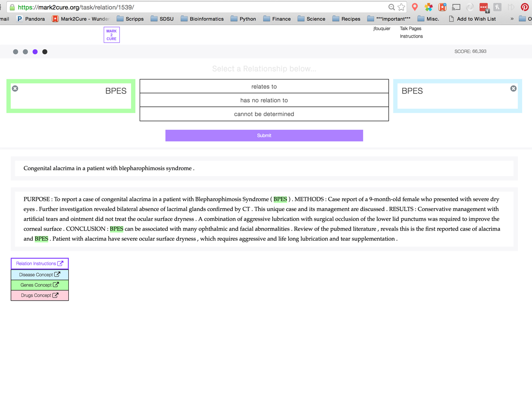Viewport: 532px width, 399px height.
Task: Click the Pinterest extension icon
Action: click(524, 7)
